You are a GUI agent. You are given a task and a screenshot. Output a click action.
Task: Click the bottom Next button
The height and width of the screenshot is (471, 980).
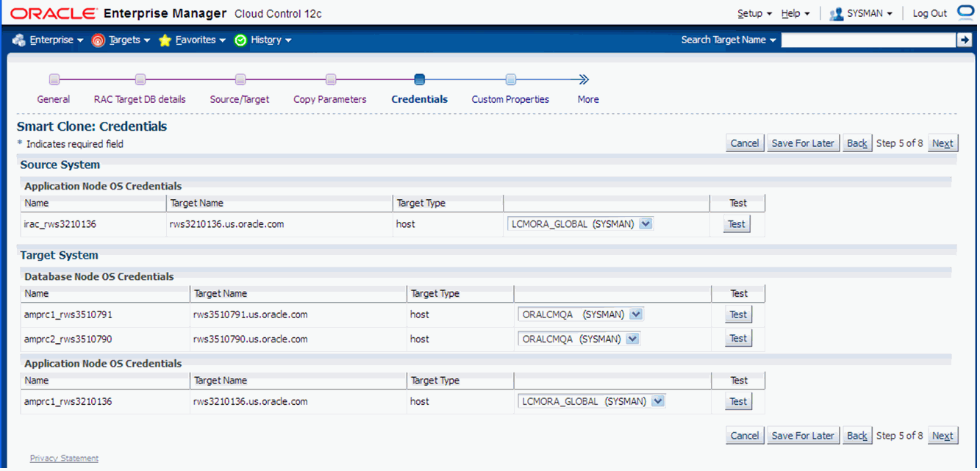pyautogui.click(x=943, y=436)
